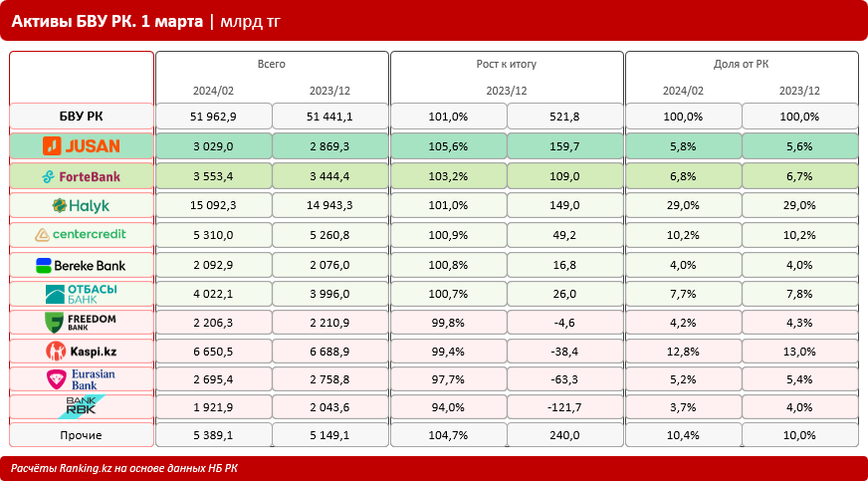The width and height of the screenshot is (868, 481).
Task: Click the Jusan bank logo
Action: pos(82,146)
